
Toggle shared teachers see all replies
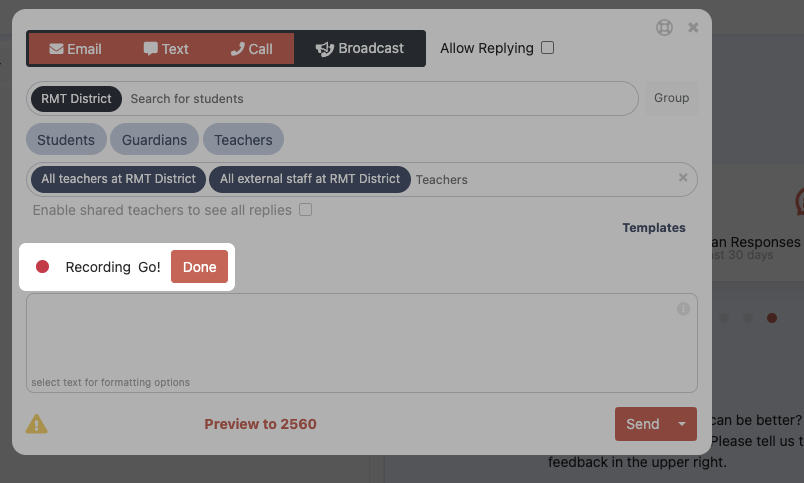[306, 210]
